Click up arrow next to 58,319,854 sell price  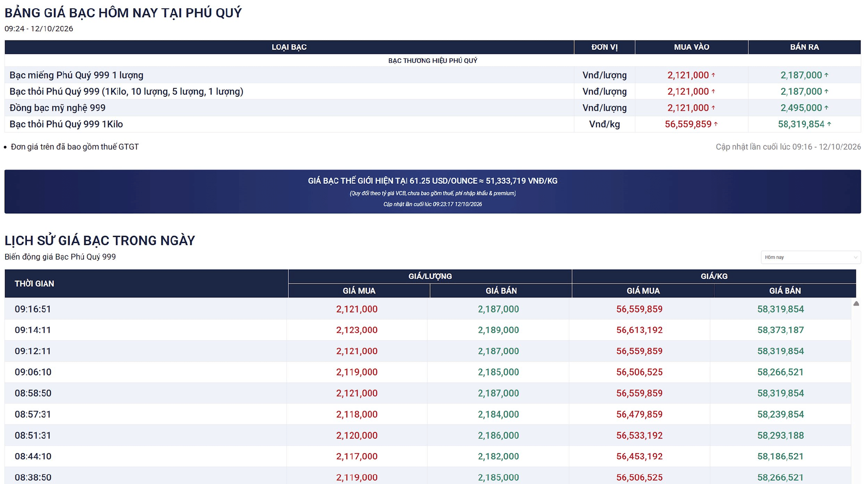coord(829,124)
